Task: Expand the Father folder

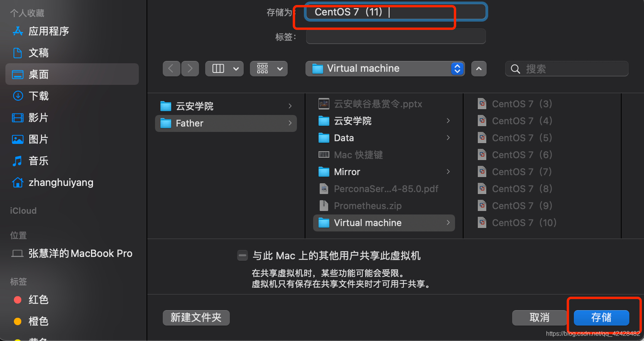Action: [x=226, y=123]
